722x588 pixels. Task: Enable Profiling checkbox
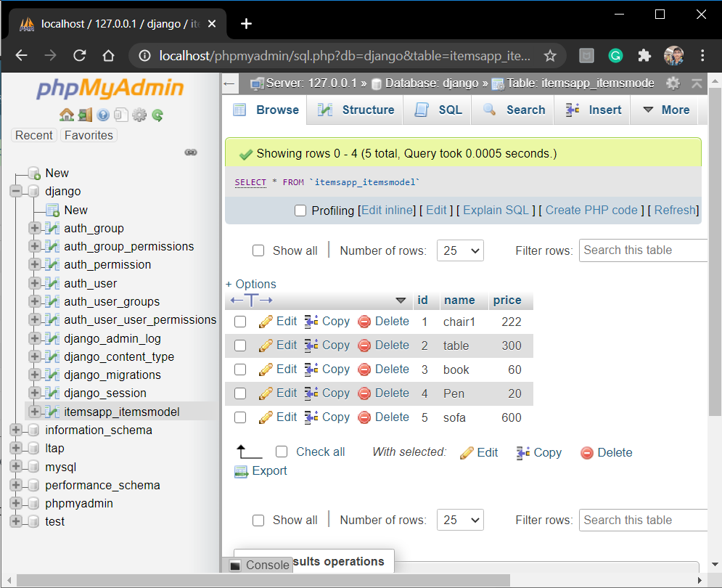pyautogui.click(x=300, y=211)
